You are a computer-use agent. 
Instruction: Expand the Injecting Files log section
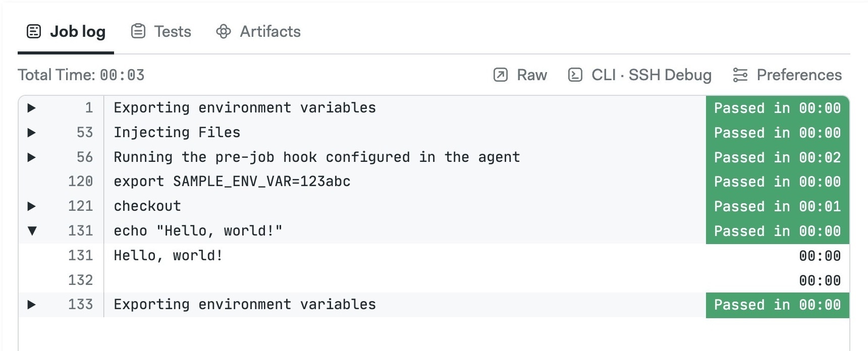(32, 133)
